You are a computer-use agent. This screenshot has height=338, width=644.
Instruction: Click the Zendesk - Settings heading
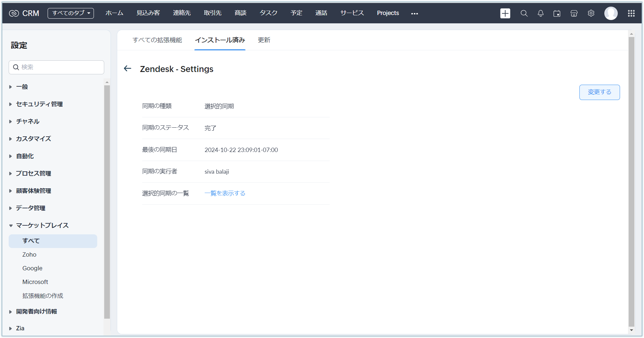click(176, 69)
